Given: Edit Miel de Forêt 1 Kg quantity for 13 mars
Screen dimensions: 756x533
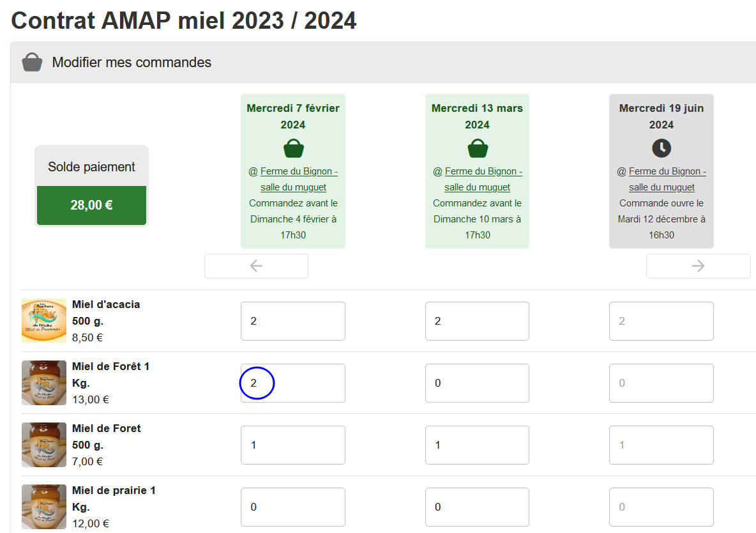Looking at the screenshot, I should pos(477,383).
